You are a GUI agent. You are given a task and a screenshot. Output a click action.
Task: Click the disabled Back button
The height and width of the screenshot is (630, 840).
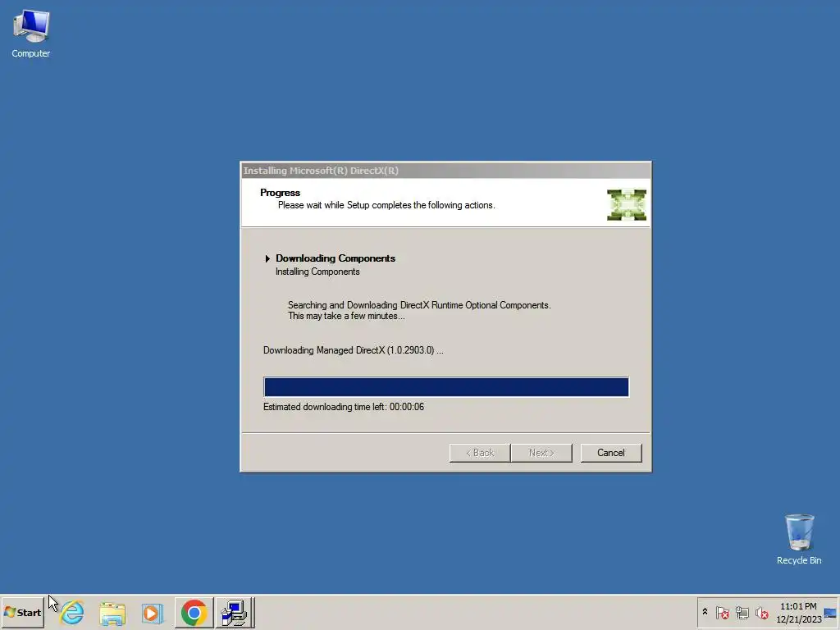point(479,453)
